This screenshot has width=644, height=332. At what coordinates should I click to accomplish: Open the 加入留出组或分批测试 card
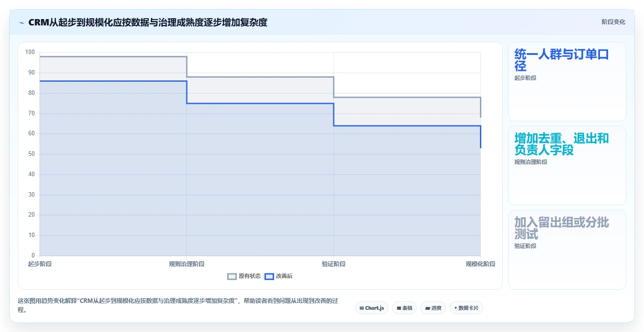(567, 250)
